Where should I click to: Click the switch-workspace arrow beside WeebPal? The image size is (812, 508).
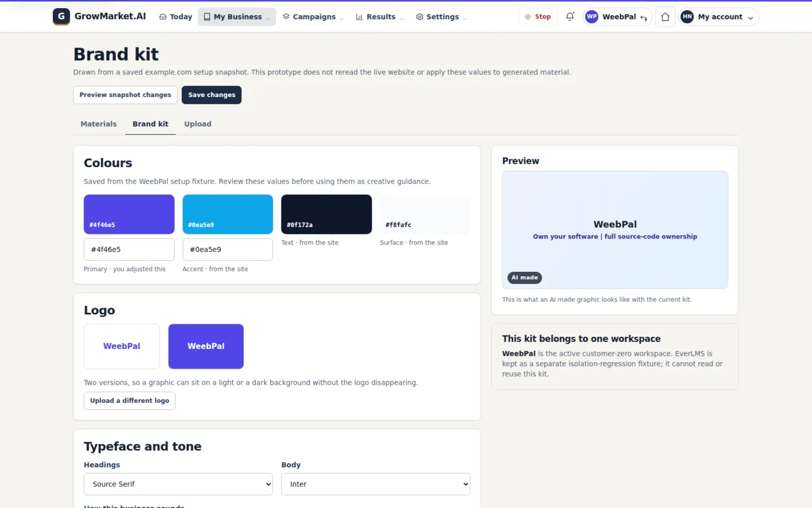(x=644, y=17)
